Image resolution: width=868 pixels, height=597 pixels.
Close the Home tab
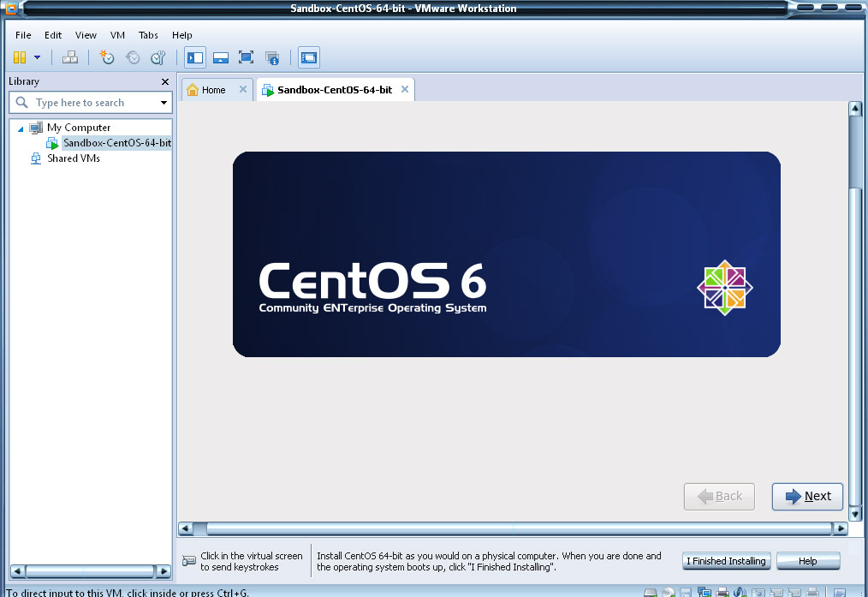click(x=242, y=89)
